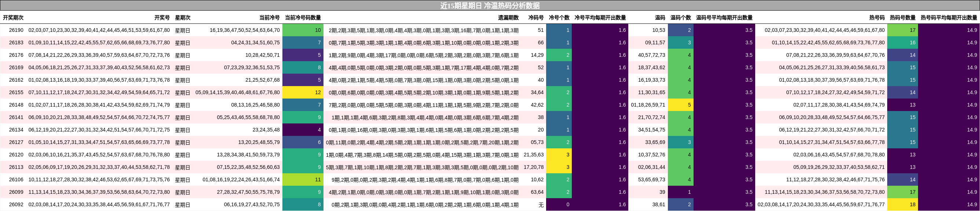Click the 热码号数量 16 cell in row 26183
Image resolution: width=980 pixels, height=211 pixels.
point(902,42)
